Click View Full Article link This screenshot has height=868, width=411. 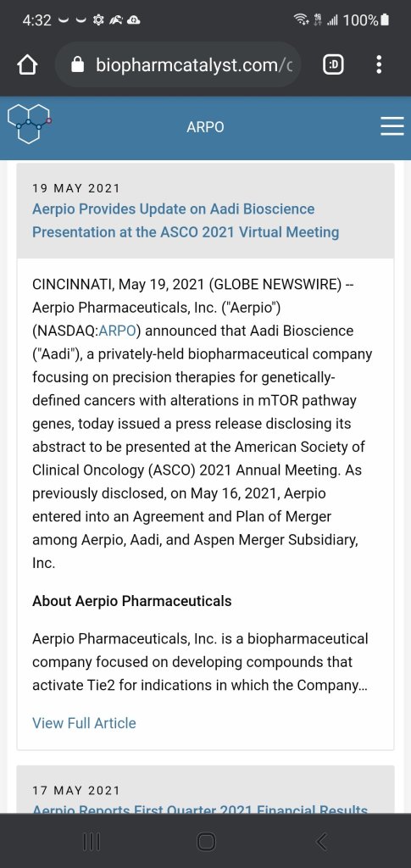(84, 723)
